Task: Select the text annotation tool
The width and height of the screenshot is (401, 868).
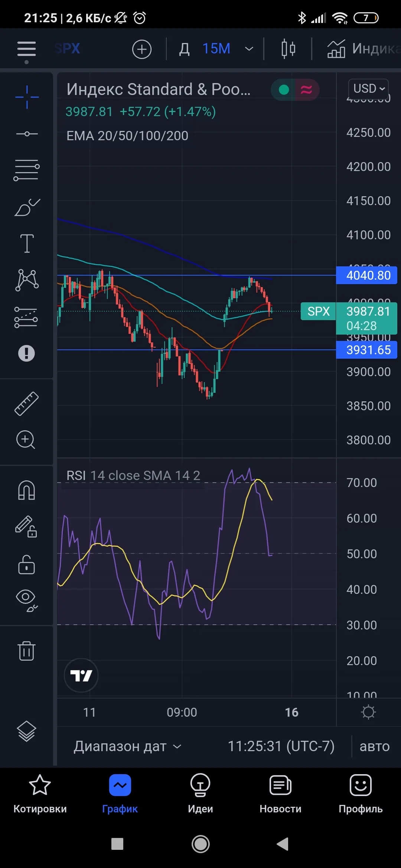Action: [27, 243]
